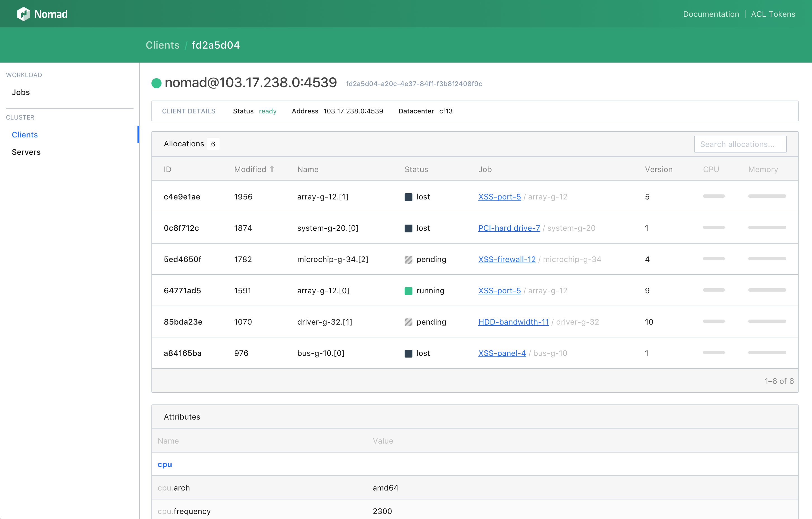Sort allocations by Version column
The height and width of the screenshot is (519, 812).
click(659, 169)
